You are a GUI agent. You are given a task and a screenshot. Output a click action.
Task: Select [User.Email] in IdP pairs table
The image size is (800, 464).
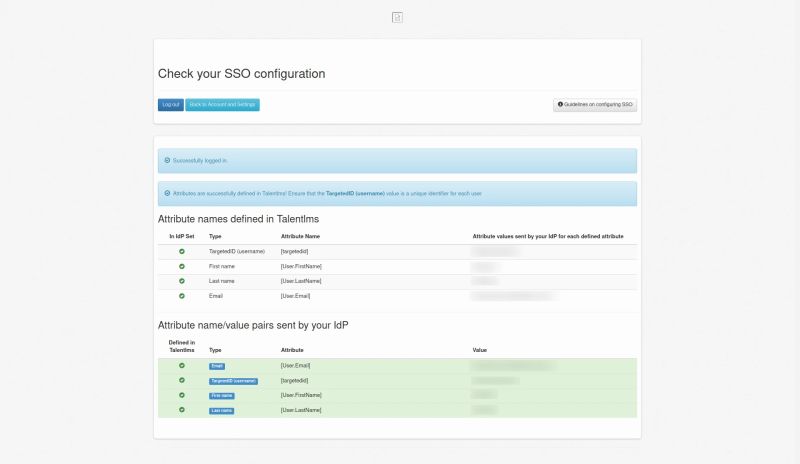click(x=295, y=365)
